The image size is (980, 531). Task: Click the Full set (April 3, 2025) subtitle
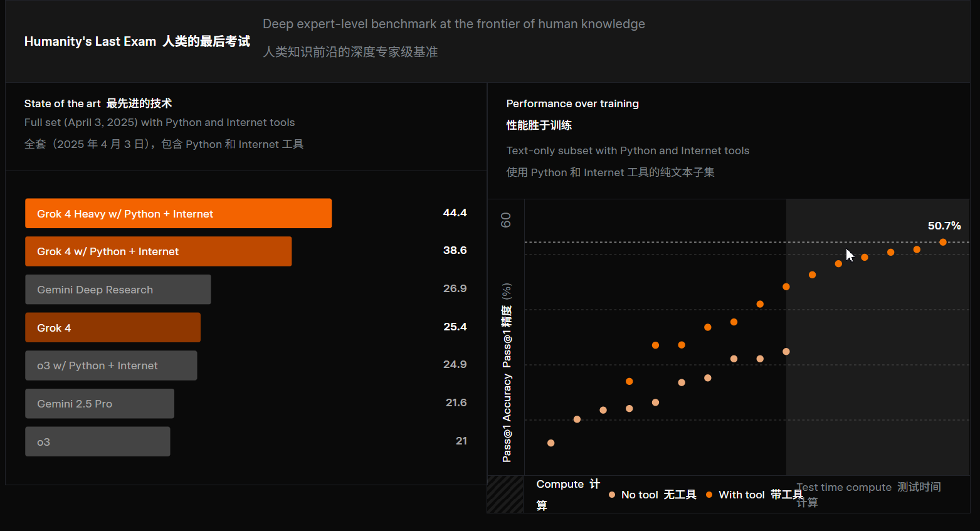159,122
